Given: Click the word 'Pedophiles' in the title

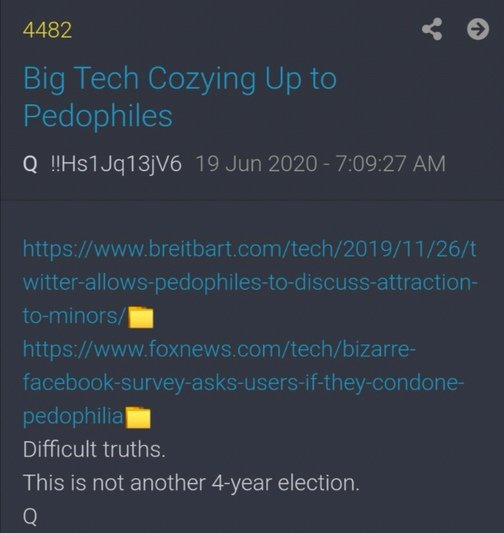Looking at the screenshot, I should (98, 116).
